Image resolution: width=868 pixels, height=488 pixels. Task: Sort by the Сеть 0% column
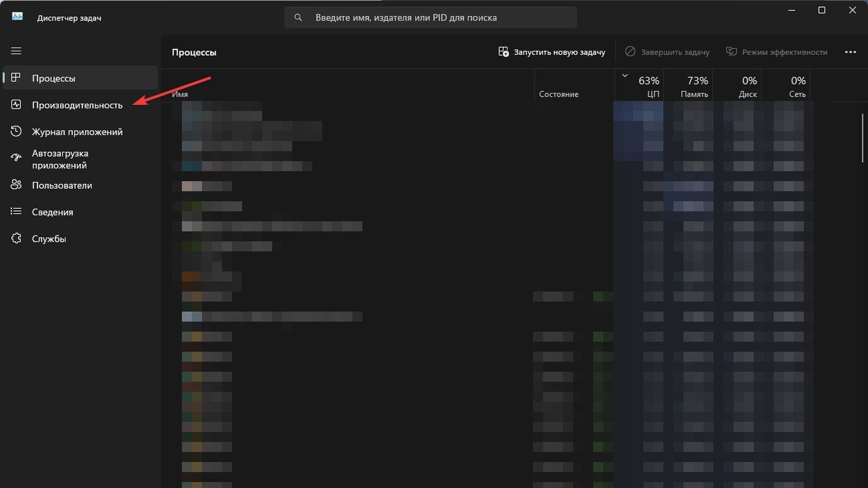pos(786,86)
